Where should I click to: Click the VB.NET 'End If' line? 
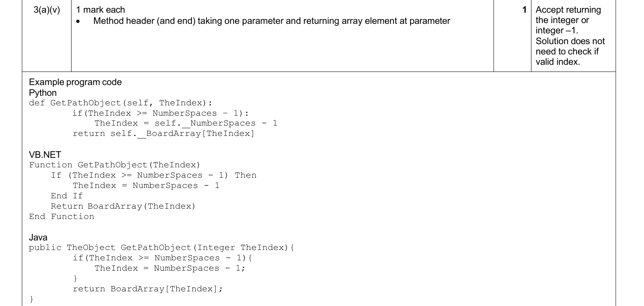pos(67,196)
